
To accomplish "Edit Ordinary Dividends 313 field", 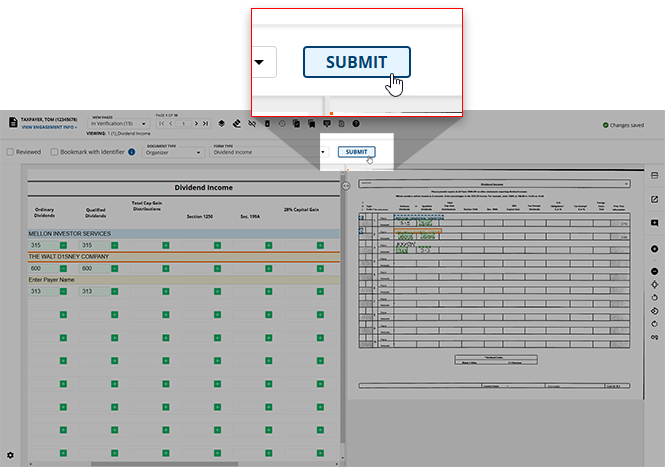I will [44, 291].
